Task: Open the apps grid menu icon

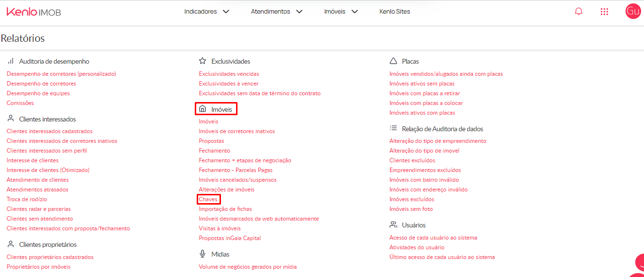Action: [604, 12]
